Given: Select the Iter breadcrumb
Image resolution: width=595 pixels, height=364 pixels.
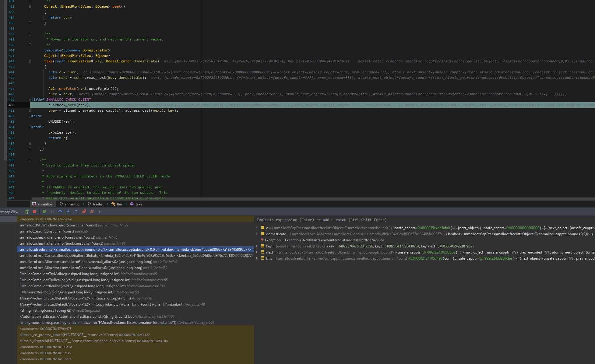Looking at the screenshot, I should tap(117, 204).
